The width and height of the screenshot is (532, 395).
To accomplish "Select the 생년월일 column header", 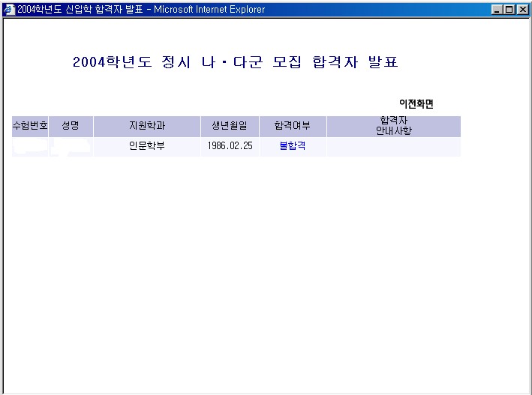I will tap(230, 126).
